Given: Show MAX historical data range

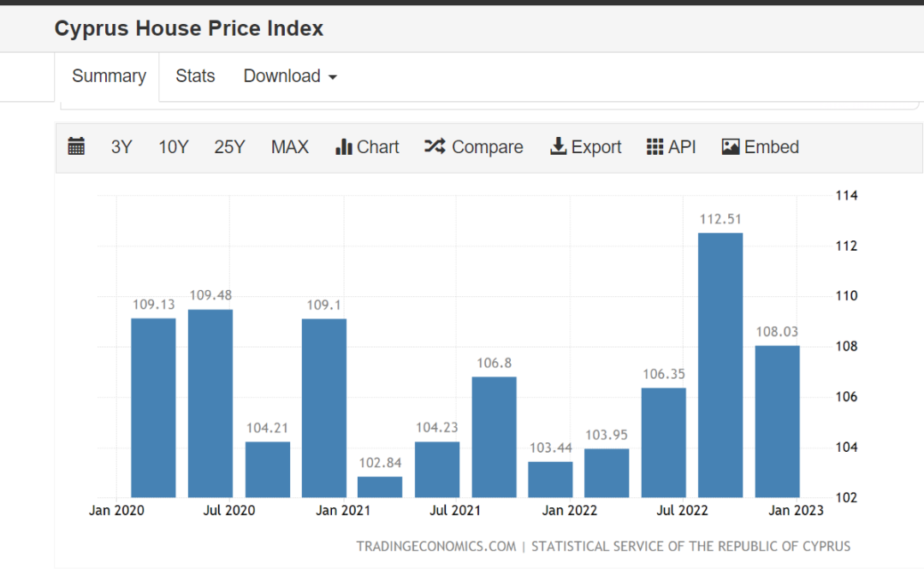Looking at the screenshot, I should click(x=290, y=147).
